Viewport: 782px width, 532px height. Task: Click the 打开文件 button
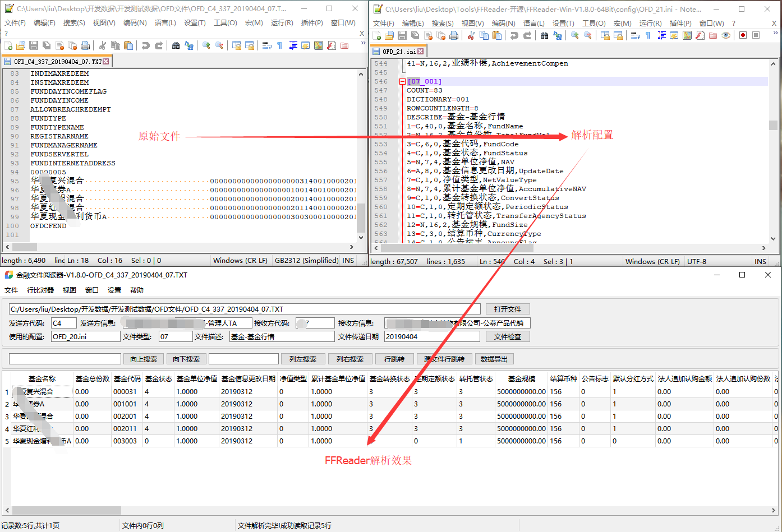pyautogui.click(x=509, y=309)
